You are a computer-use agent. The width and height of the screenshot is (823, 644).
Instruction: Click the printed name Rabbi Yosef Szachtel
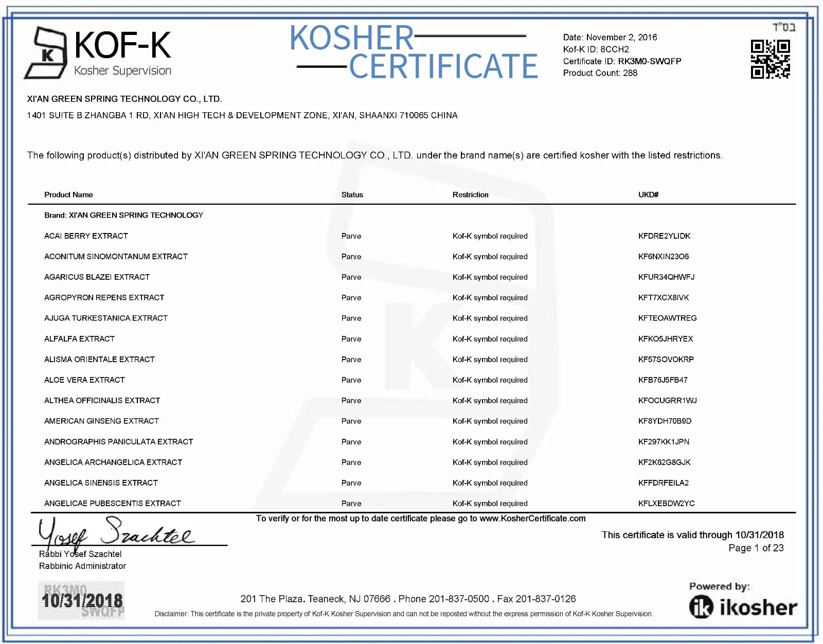(80, 554)
